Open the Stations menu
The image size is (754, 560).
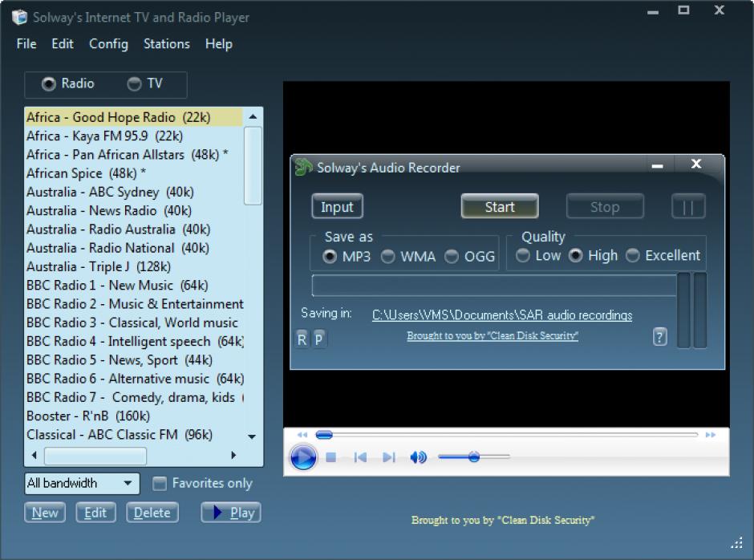tap(167, 44)
